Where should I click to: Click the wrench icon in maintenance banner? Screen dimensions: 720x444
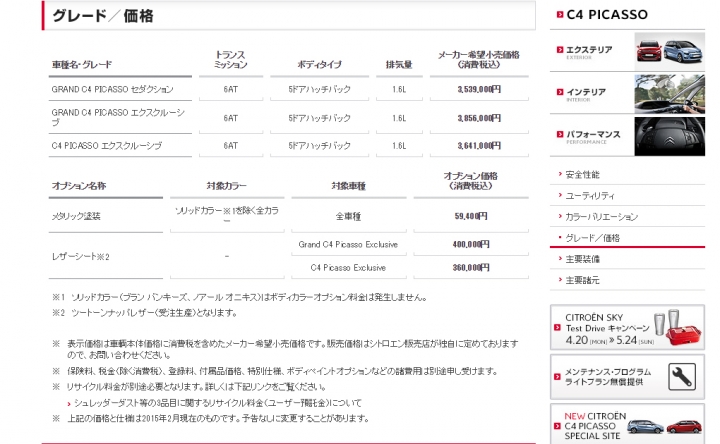tap(682, 377)
